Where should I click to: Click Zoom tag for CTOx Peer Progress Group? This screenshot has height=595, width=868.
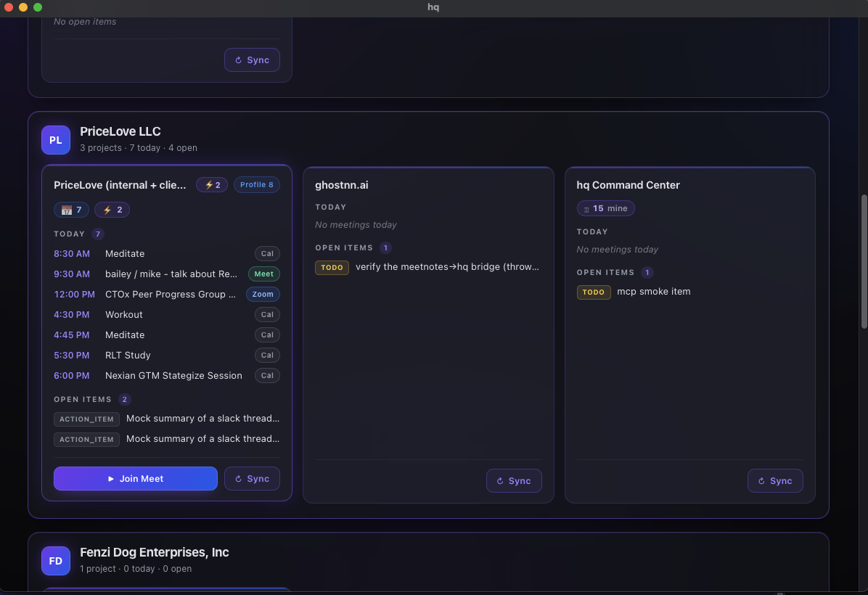click(x=263, y=295)
